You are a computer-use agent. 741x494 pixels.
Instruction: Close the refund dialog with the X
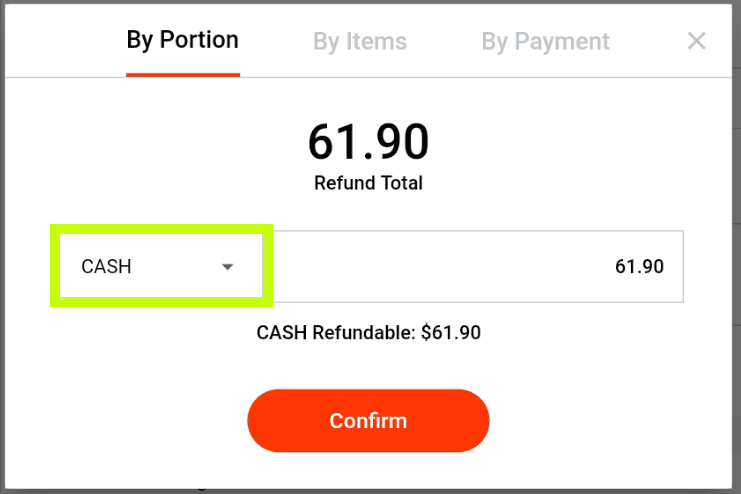pos(697,41)
